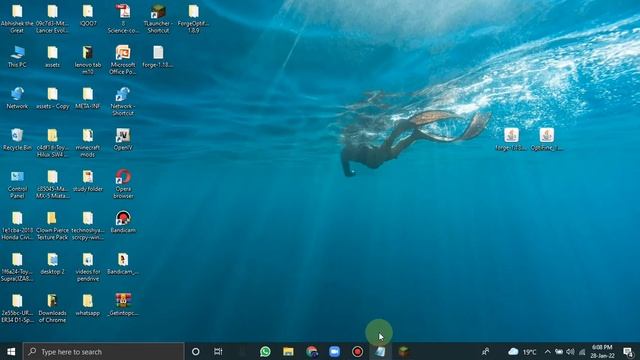Select the MX-5 Miata folder

(x=52, y=184)
